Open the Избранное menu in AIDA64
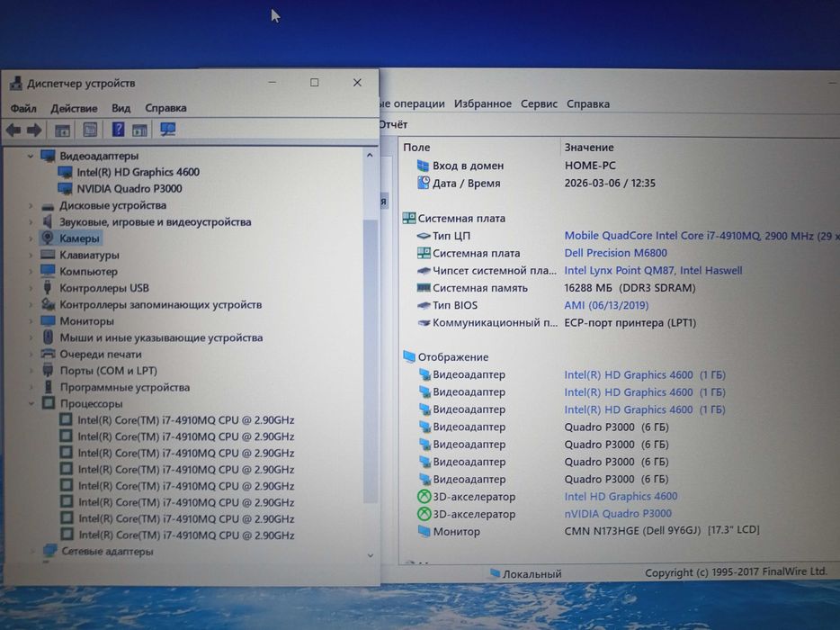 (483, 104)
